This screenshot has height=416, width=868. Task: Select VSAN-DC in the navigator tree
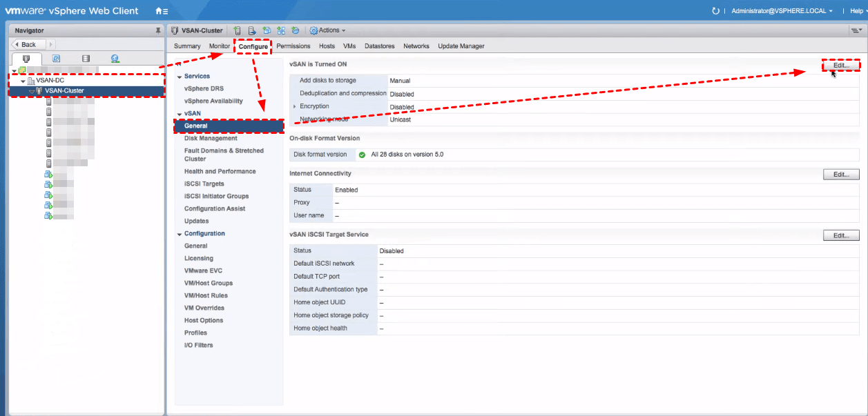(x=50, y=81)
